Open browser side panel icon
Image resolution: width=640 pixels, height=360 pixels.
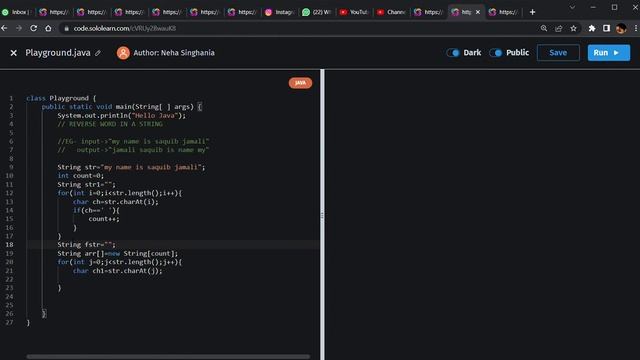[607, 28]
